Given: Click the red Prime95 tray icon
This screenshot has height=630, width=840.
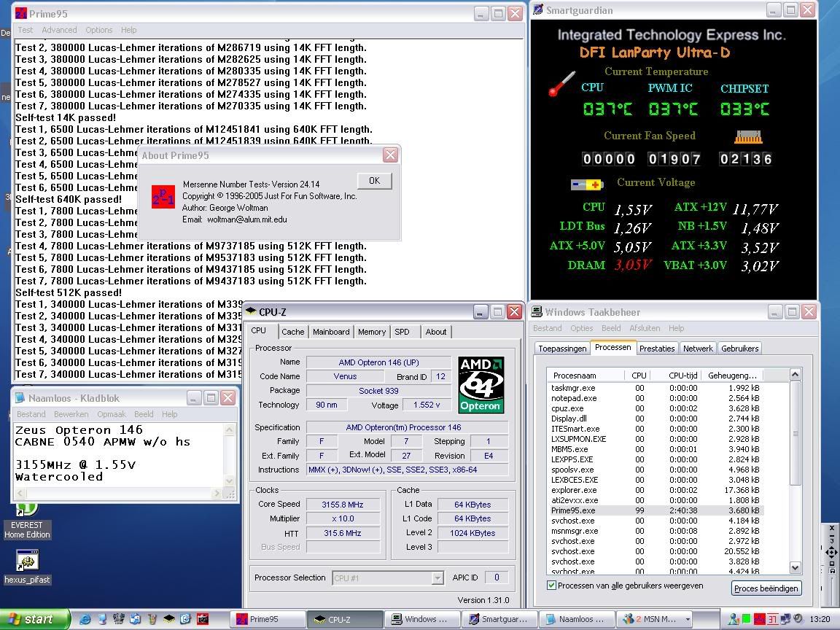Looking at the screenshot, I should 758,619.
